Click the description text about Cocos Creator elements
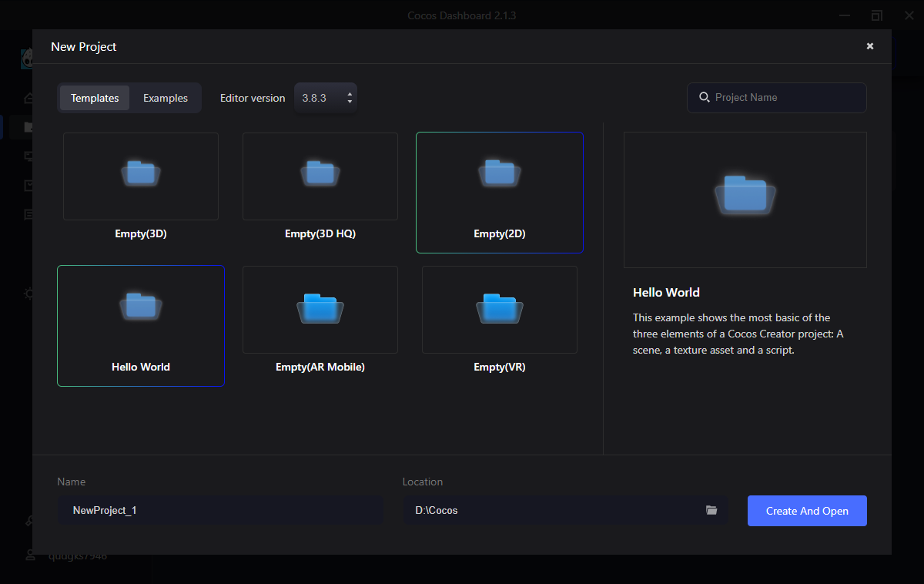Image resolution: width=924 pixels, height=584 pixels. (738, 334)
